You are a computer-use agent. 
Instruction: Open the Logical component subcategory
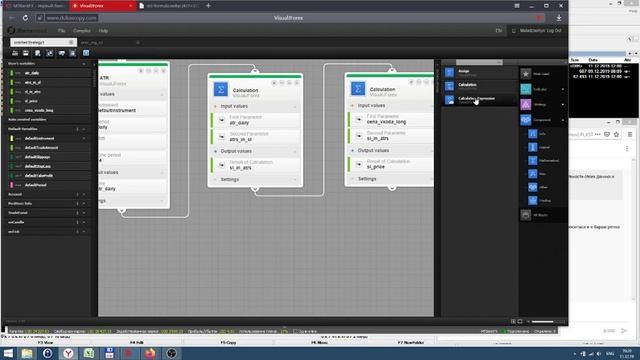[x=533, y=147]
